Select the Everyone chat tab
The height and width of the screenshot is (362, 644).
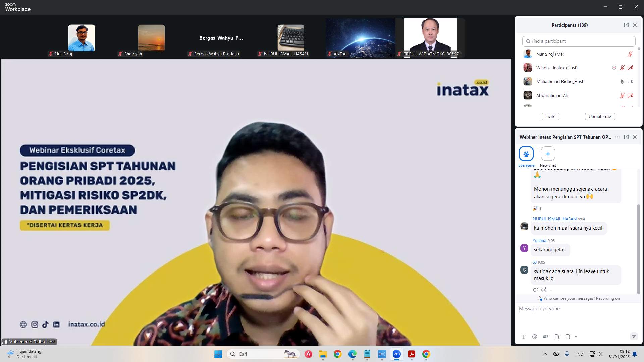click(526, 154)
